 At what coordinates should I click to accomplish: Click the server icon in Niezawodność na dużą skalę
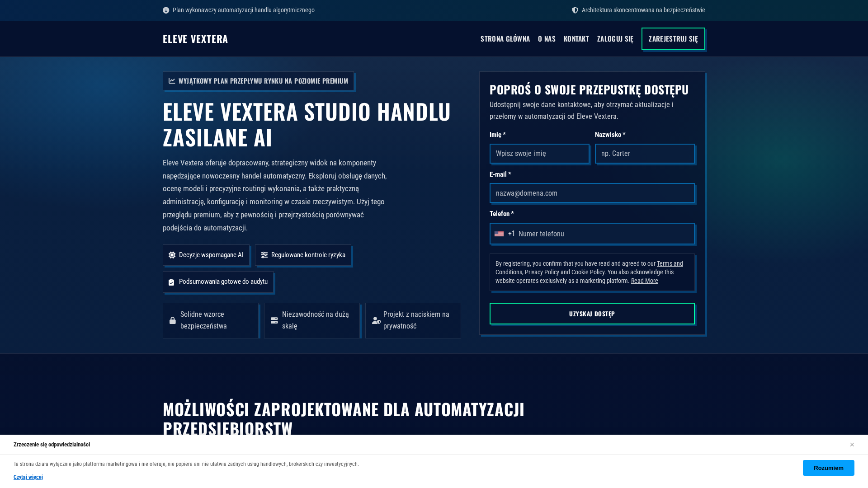tap(274, 320)
